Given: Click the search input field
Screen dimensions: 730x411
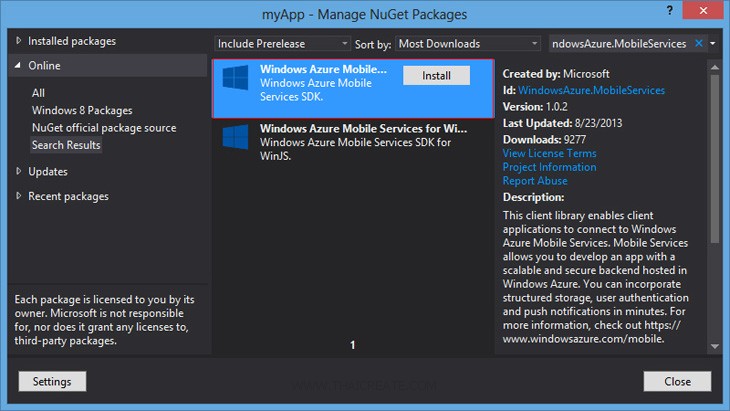Looking at the screenshot, I should (621, 44).
